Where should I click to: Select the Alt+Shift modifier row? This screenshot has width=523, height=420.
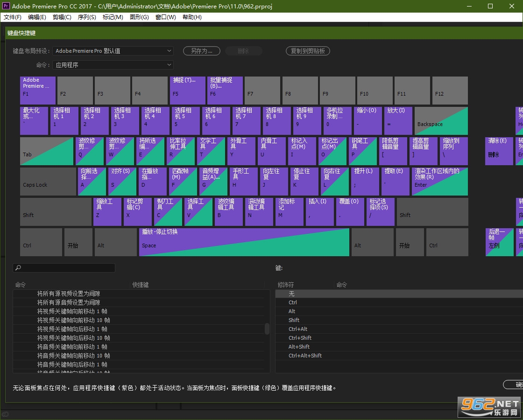point(399,347)
